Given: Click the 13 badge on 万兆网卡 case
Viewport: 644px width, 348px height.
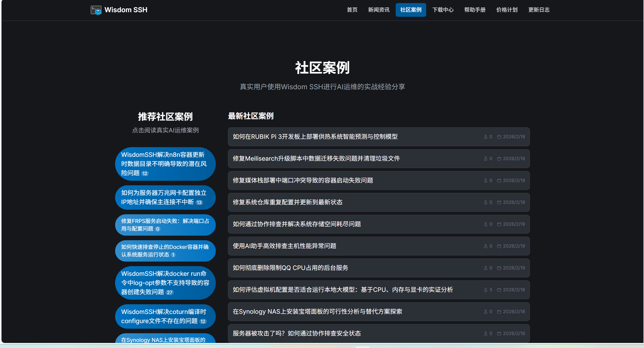Looking at the screenshot, I should (x=199, y=202).
